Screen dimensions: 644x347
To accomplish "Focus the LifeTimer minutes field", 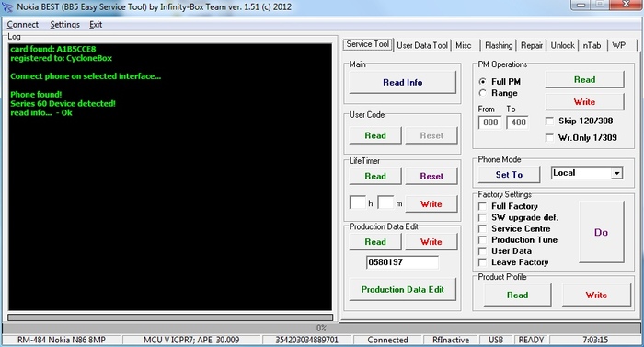I will (x=385, y=202).
